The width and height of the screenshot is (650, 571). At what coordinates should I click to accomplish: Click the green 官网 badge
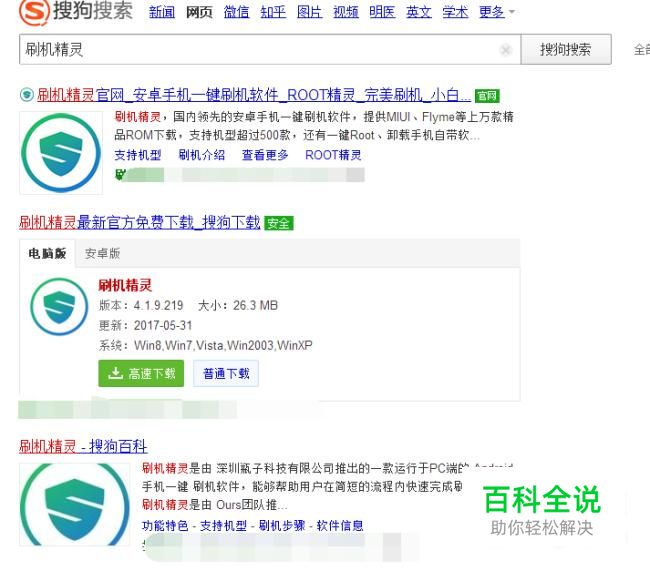[487, 96]
